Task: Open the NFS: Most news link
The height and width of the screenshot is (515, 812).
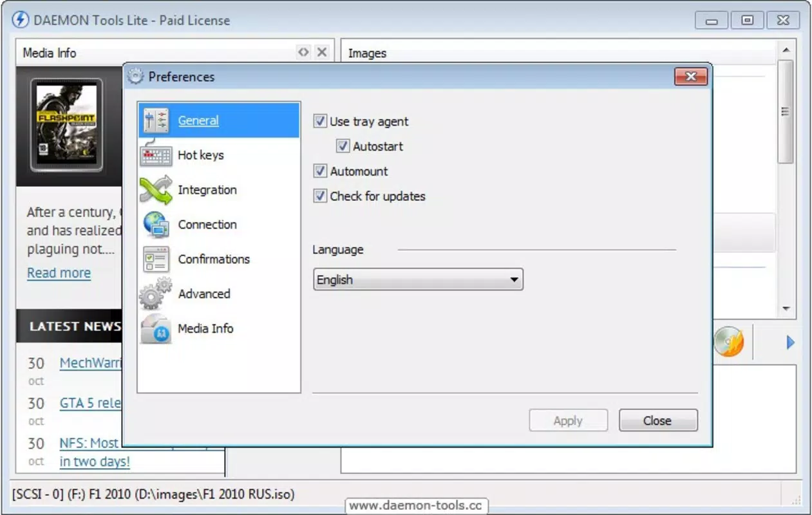Action: pos(89,444)
